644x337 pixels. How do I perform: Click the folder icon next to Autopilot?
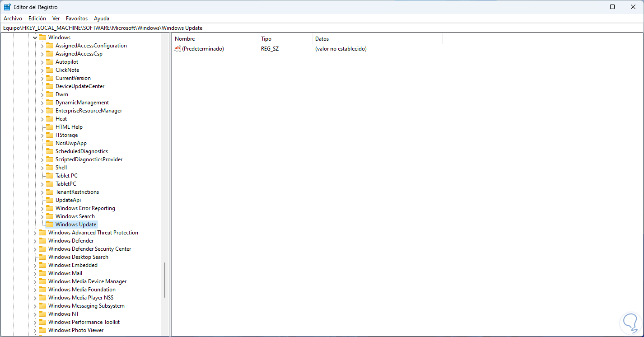pyautogui.click(x=50, y=62)
